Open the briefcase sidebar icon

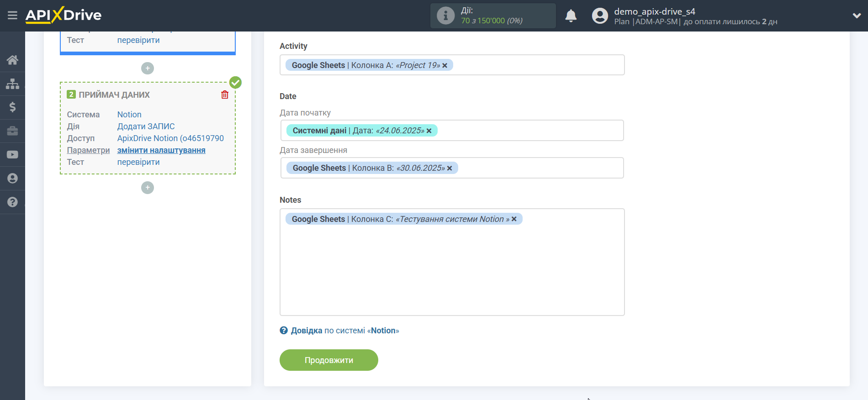tap(12, 131)
